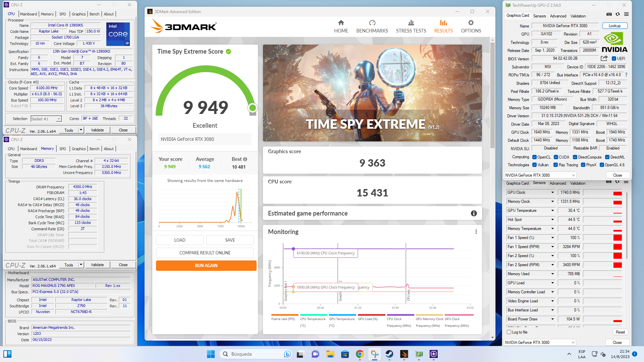Image resolution: width=644 pixels, height=362 pixels.
Task: Open Windows Start menu
Action: 211,354
